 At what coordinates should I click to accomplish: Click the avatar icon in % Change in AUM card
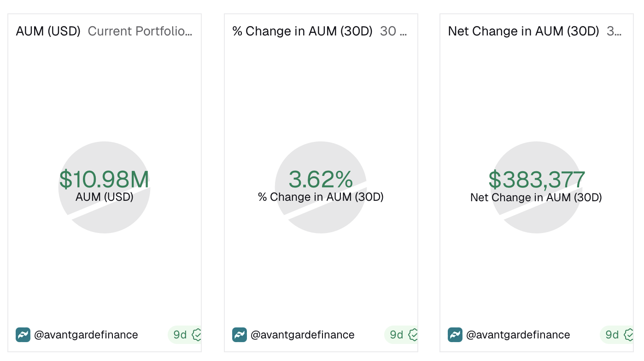[x=239, y=335]
